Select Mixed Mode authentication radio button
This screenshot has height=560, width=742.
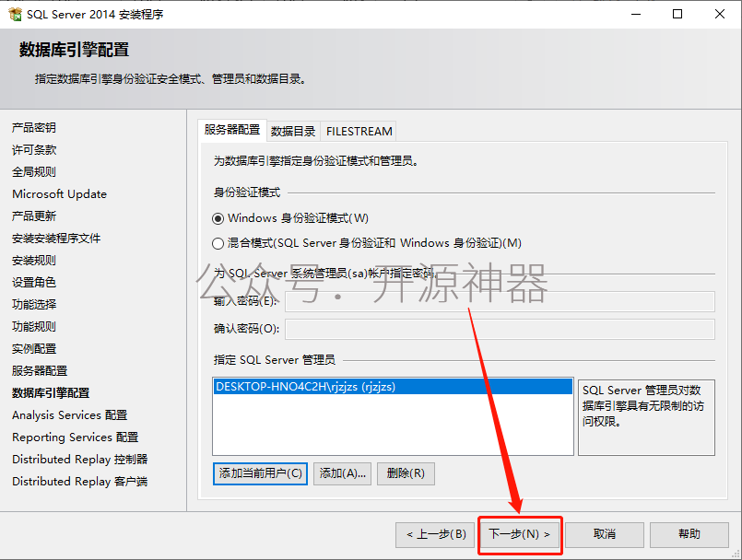(218, 243)
